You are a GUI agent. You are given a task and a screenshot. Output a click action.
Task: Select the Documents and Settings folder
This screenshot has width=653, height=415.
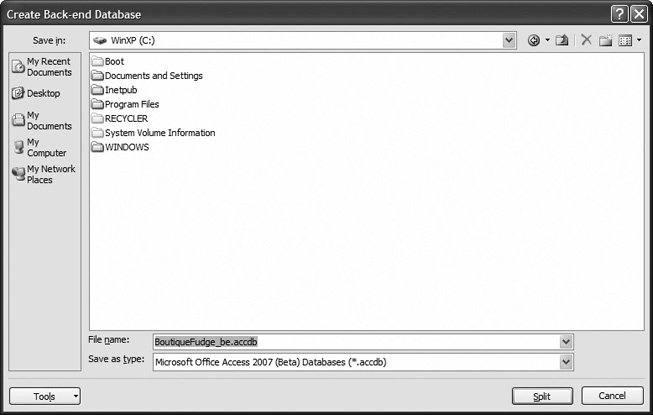[147, 76]
